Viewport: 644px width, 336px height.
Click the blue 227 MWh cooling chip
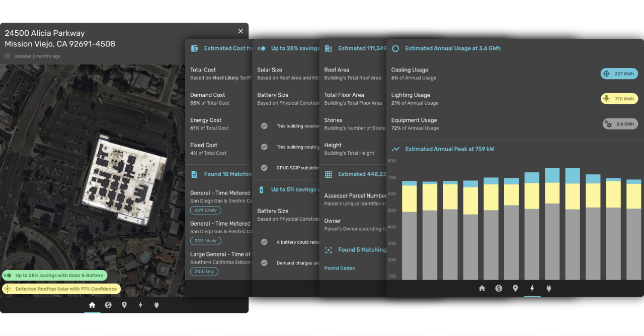point(619,74)
